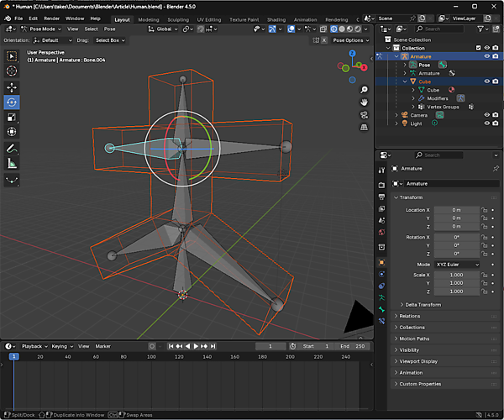Expand the Camera item in outliner
504x420 pixels.
[396, 115]
